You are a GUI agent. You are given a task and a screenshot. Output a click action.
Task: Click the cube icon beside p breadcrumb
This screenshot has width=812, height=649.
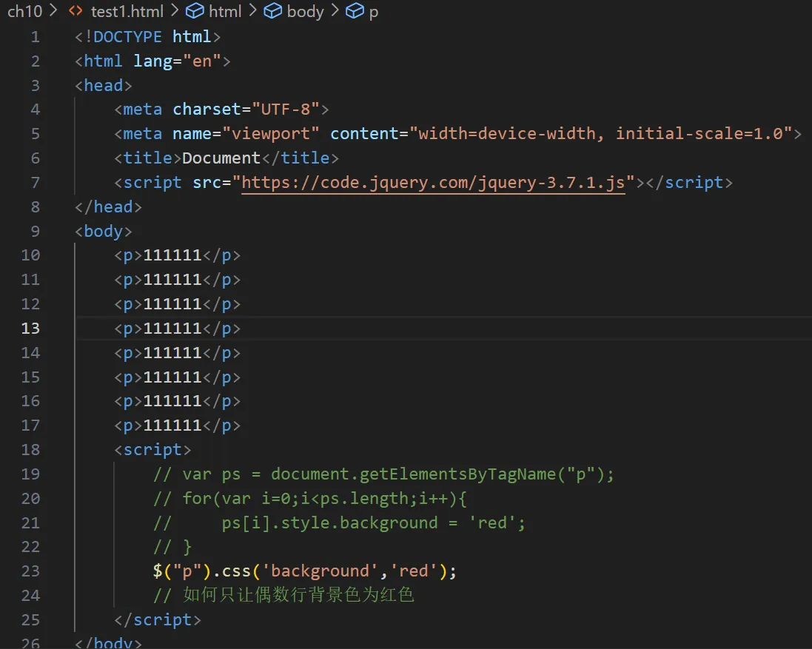tap(355, 11)
